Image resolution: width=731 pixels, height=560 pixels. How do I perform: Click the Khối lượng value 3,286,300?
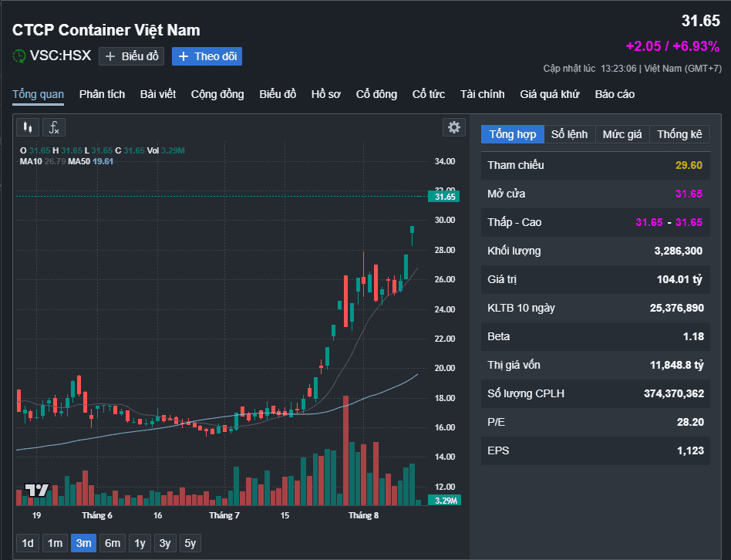pos(679,251)
